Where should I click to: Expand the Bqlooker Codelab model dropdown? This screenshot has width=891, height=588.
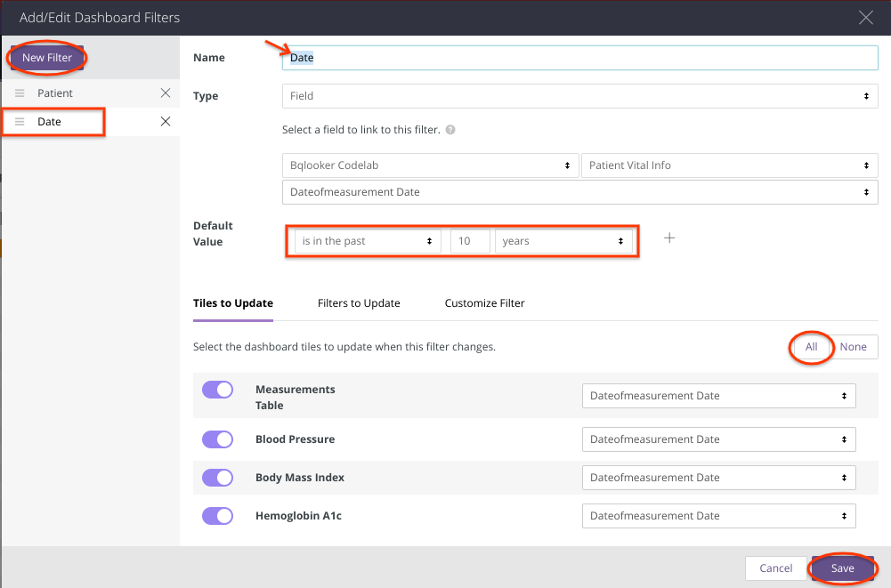tap(429, 165)
